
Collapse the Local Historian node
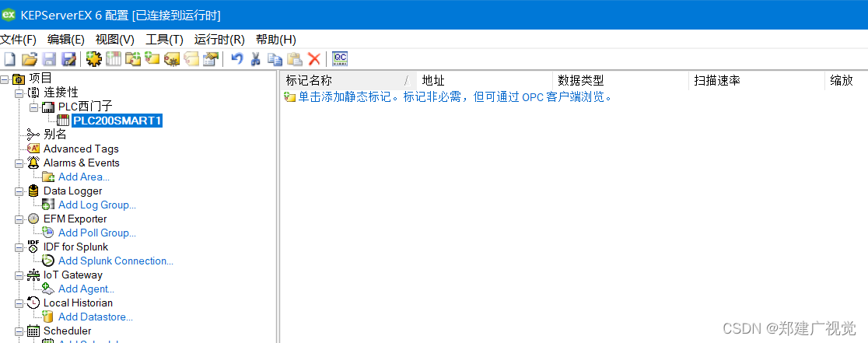19,303
